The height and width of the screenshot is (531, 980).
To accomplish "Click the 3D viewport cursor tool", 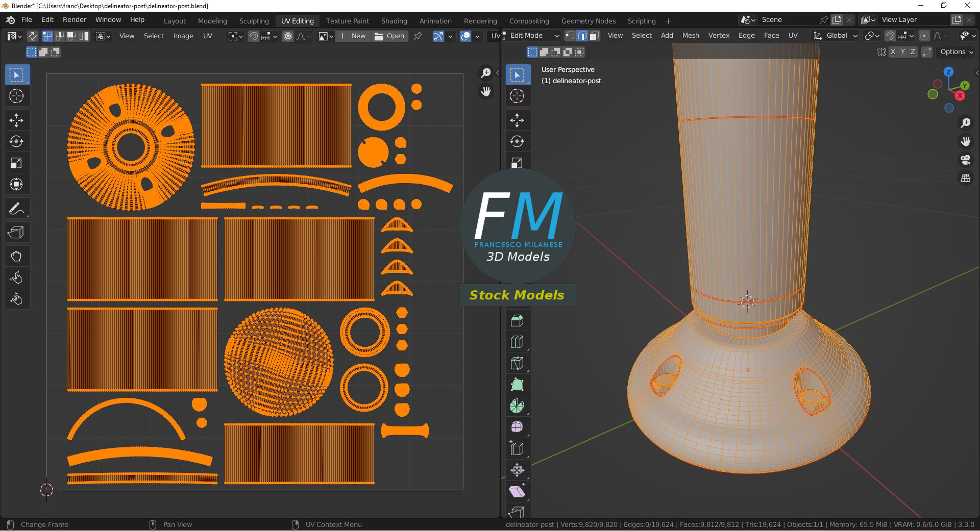I will [517, 96].
